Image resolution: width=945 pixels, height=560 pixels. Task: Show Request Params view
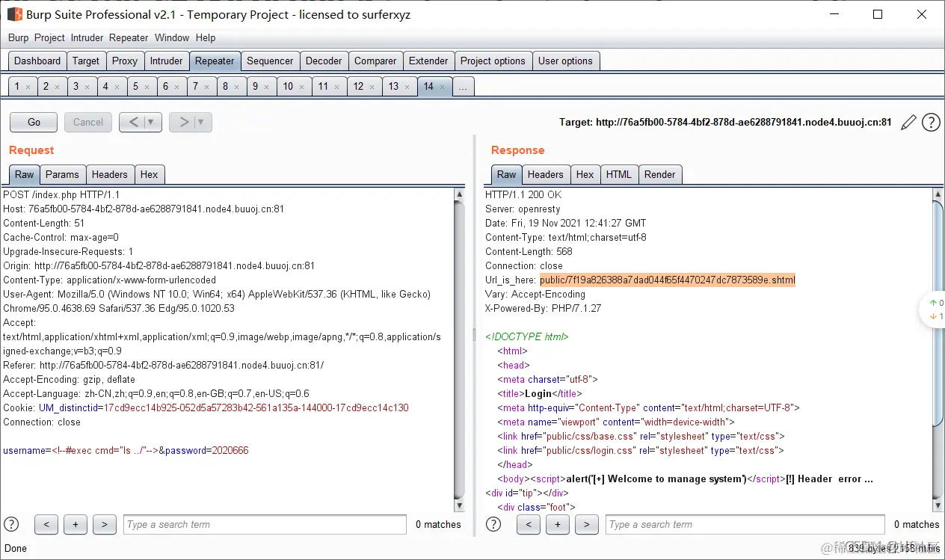pyautogui.click(x=62, y=174)
